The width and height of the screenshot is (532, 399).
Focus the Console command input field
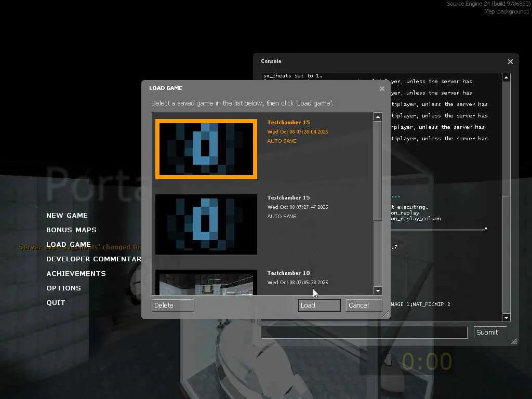click(x=364, y=332)
